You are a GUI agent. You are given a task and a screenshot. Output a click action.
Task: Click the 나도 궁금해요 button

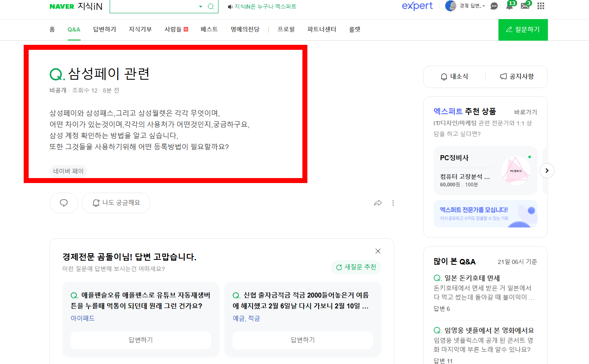pos(116,203)
